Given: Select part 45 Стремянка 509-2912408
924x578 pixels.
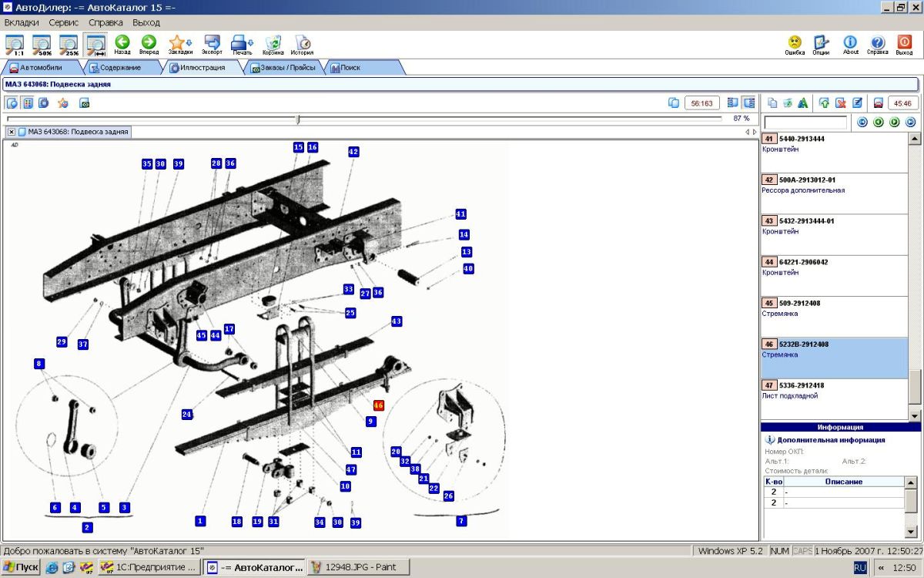Looking at the screenshot, I should click(x=835, y=317).
